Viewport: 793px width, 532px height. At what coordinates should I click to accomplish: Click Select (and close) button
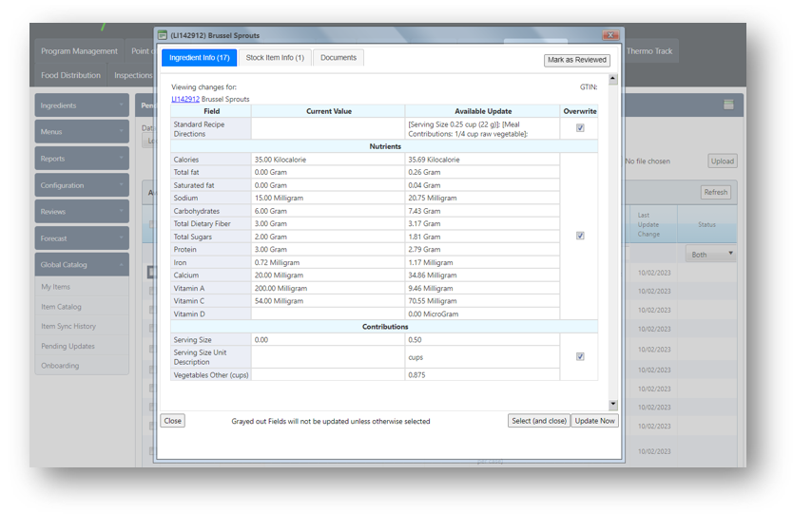538,421
